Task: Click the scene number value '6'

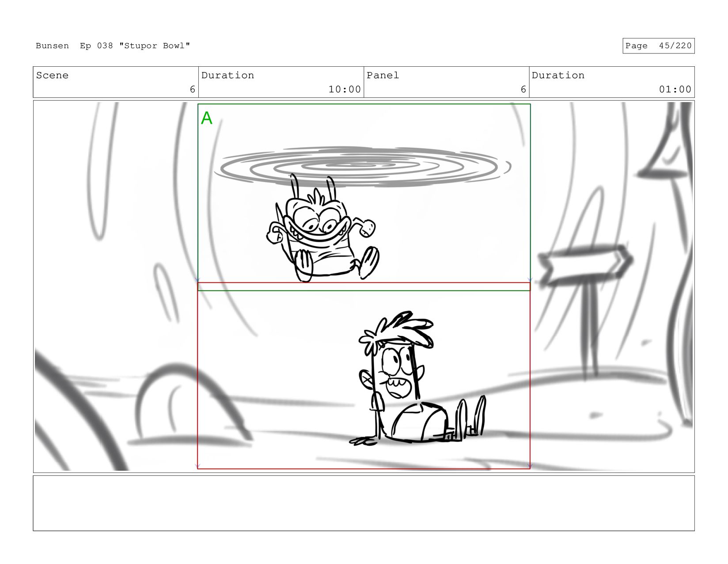Action: 193,89
